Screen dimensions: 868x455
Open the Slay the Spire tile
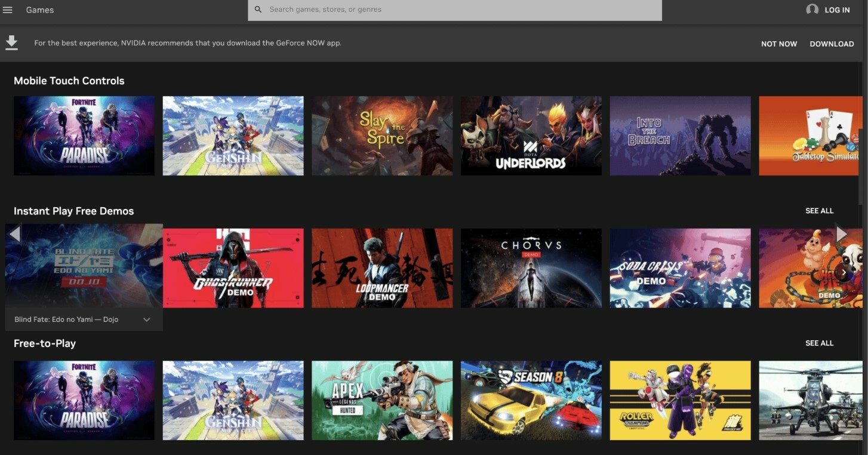coord(382,136)
